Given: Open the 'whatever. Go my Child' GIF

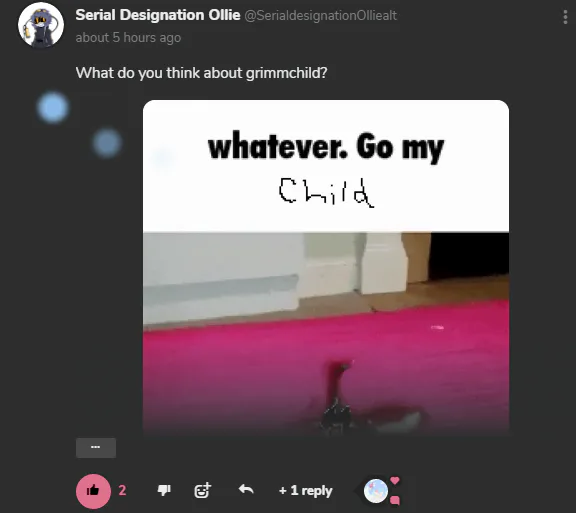Looking at the screenshot, I should click(326, 266).
